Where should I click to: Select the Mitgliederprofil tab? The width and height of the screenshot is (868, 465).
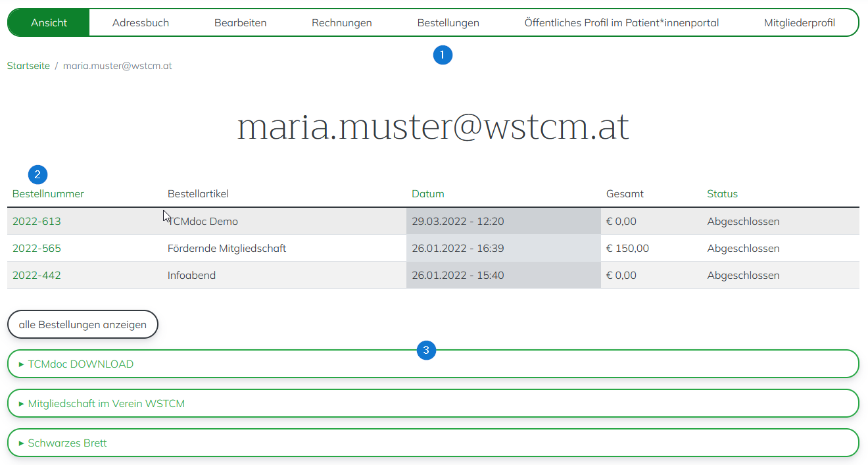pyautogui.click(x=799, y=23)
